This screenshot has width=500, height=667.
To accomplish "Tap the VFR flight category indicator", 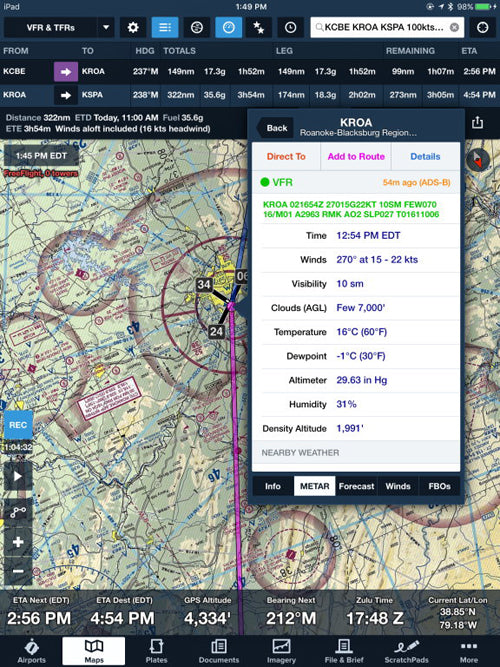I will 277,182.
